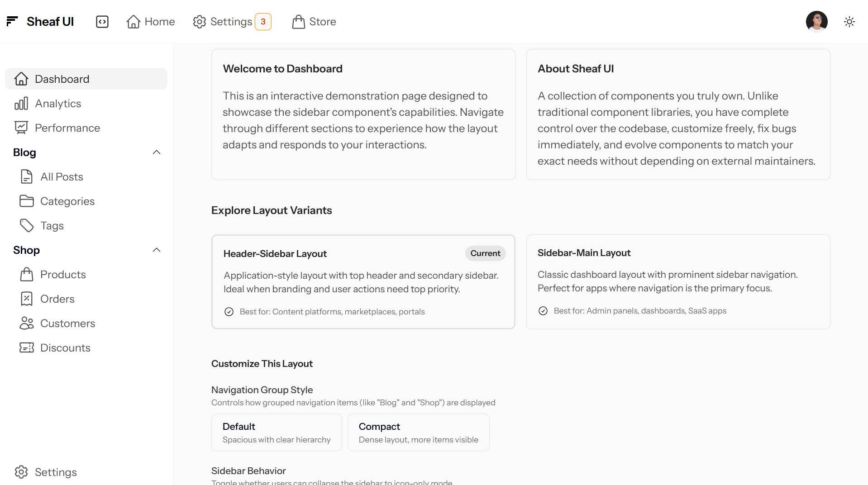Click the sidebar collapse icon in header

pyautogui.click(x=102, y=22)
